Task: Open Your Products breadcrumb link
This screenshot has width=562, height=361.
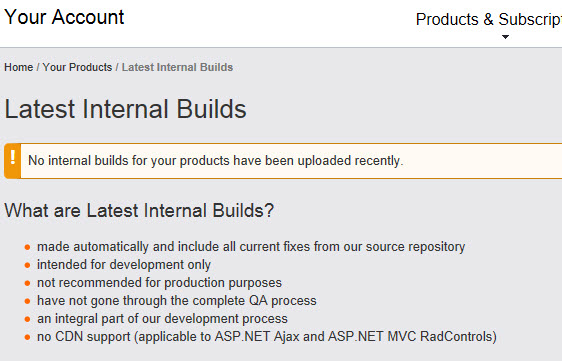Action: pyautogui.click(x=77, y=67)
